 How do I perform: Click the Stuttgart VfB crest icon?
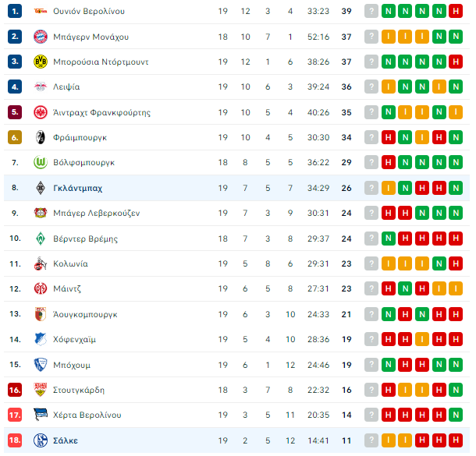[x=41, y=390]
